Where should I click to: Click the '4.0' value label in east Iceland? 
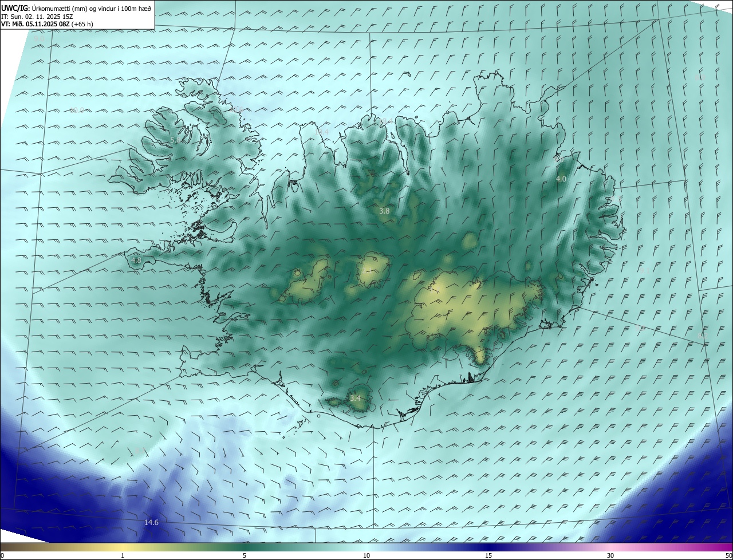pos(561,179)
